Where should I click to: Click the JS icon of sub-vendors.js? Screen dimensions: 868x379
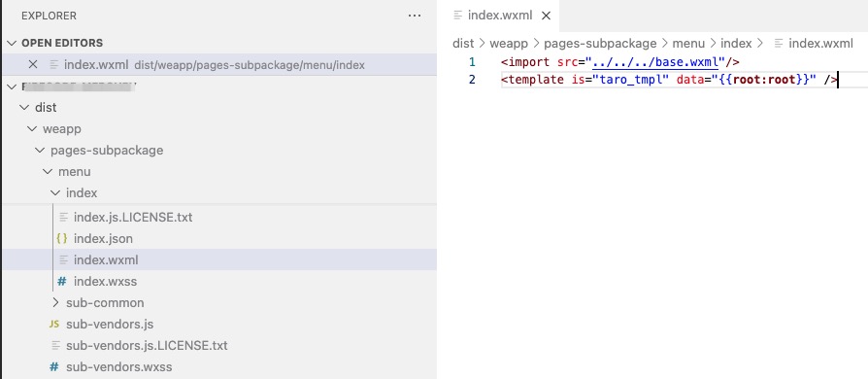pyautogui.click(x=54, y=325)
